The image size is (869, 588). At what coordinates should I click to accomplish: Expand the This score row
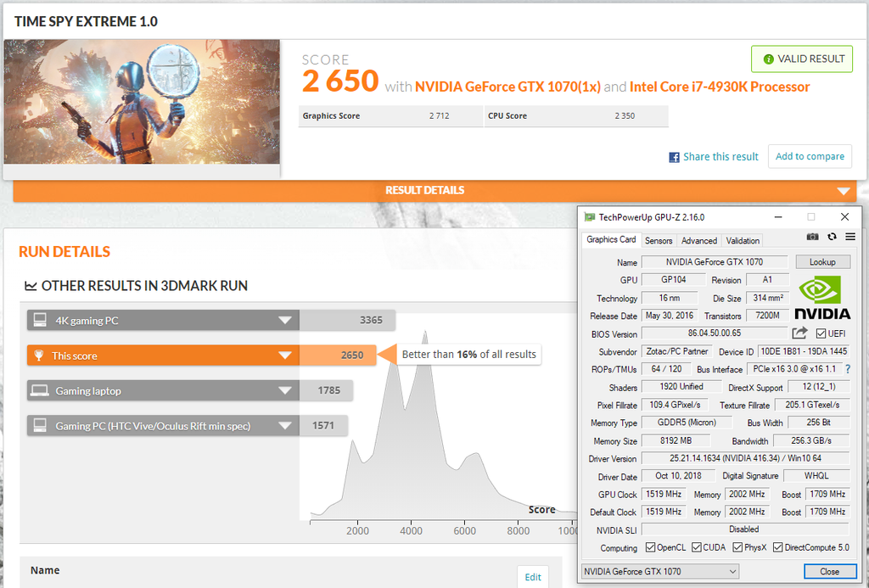[x=285, y=356]
